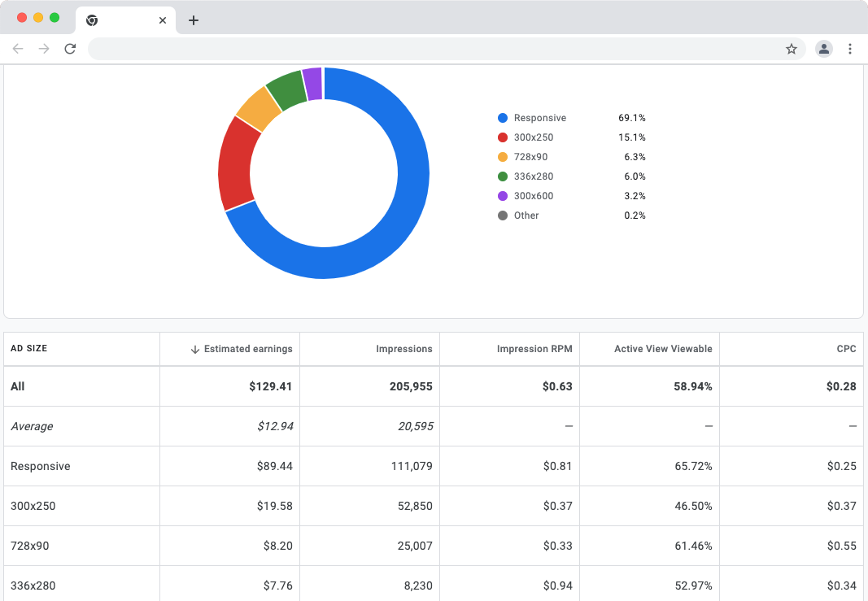Click the red 300x250 legend color dot
This screenshot has width=868, height=601.
(x=502, y=137)
